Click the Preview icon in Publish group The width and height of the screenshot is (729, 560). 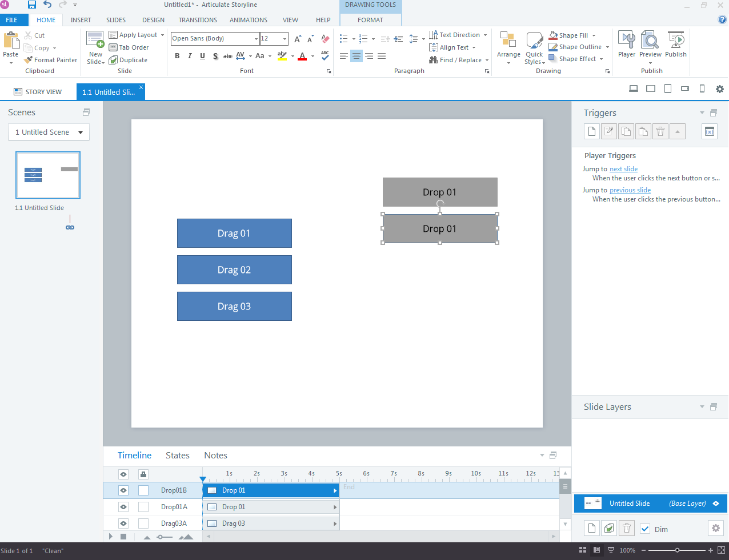650,41
